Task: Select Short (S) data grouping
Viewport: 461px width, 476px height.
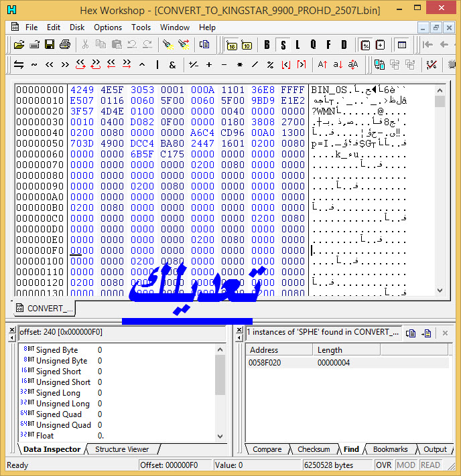Action: (283, 45)
